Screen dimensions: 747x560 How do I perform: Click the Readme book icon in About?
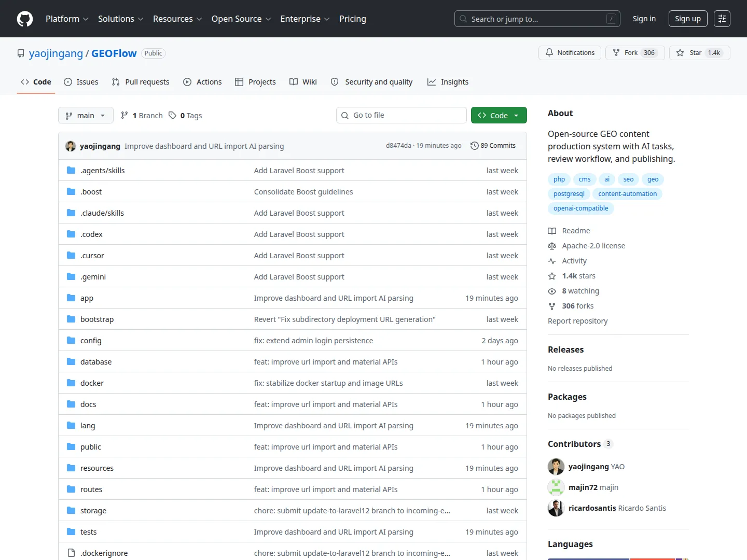pos(552,231)
